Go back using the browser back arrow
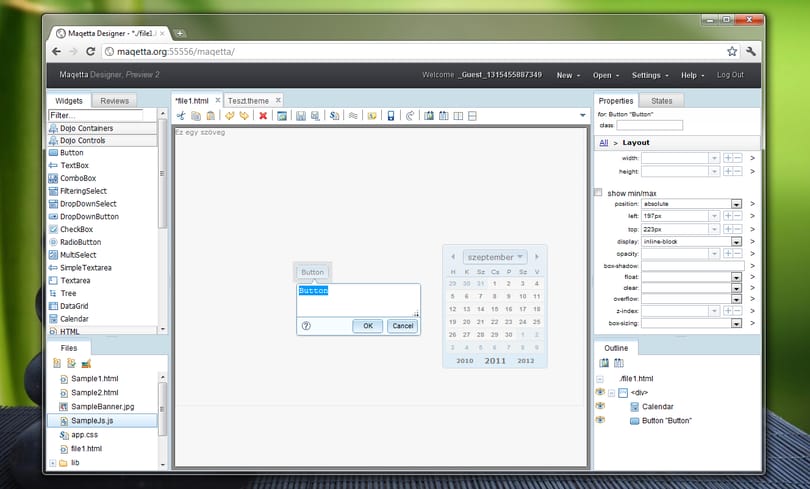 (x=56, y=51)
